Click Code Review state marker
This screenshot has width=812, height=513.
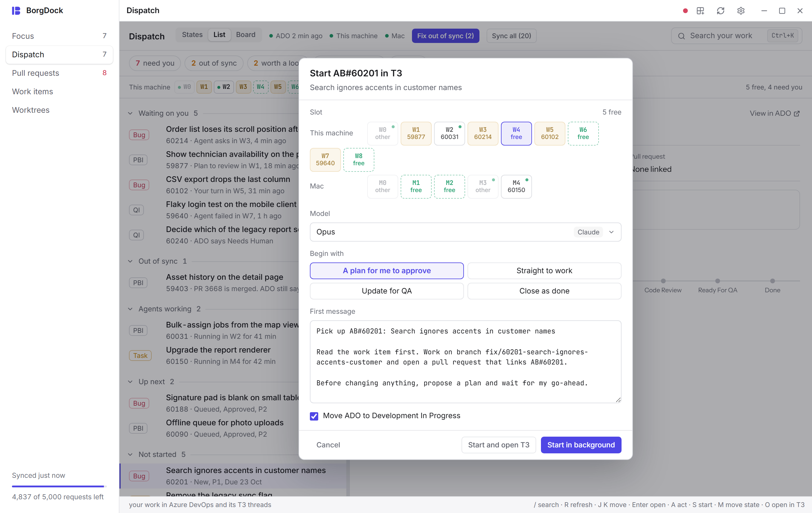(663, 281)
